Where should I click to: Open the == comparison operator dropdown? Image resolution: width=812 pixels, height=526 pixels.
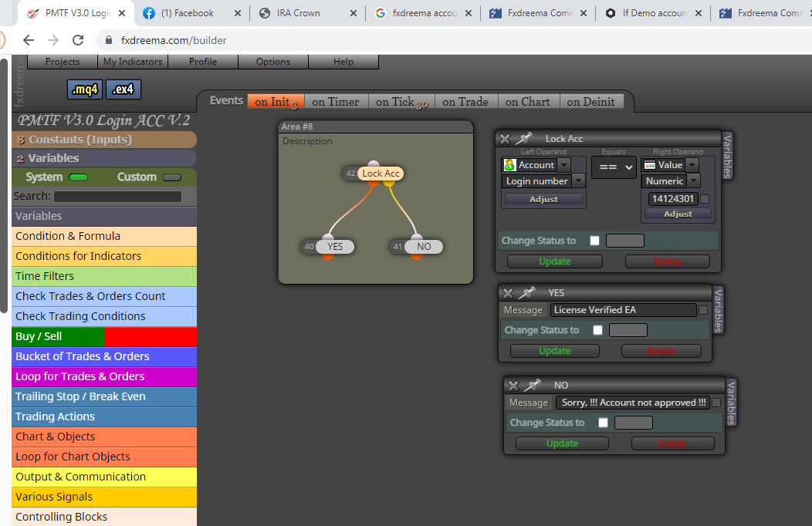614,167
